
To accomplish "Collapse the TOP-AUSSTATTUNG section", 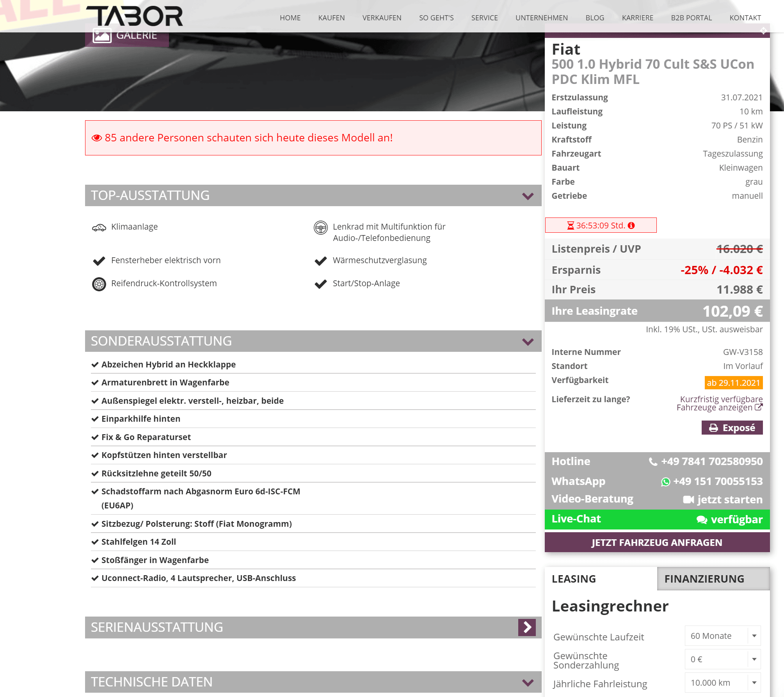I will coord(528,196).
